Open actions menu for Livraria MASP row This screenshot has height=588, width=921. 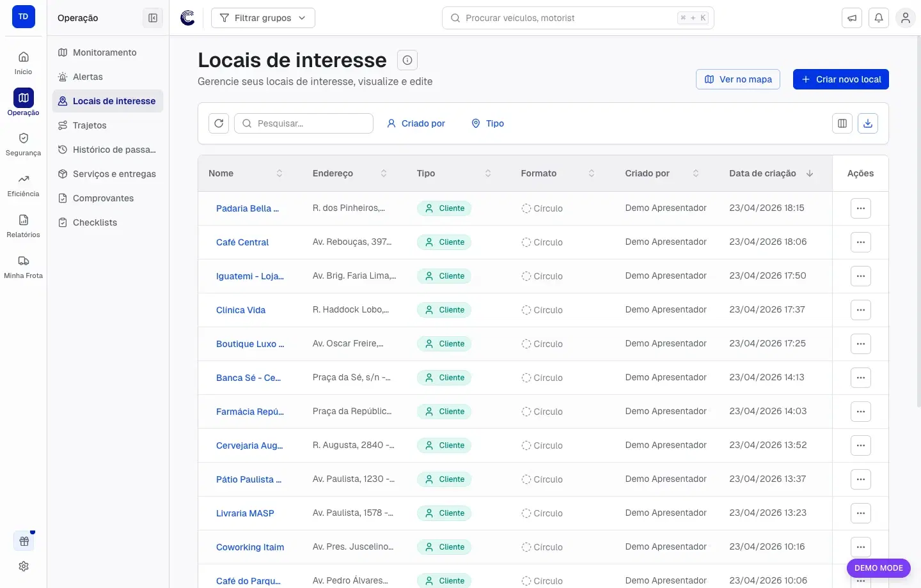point(861,513)
